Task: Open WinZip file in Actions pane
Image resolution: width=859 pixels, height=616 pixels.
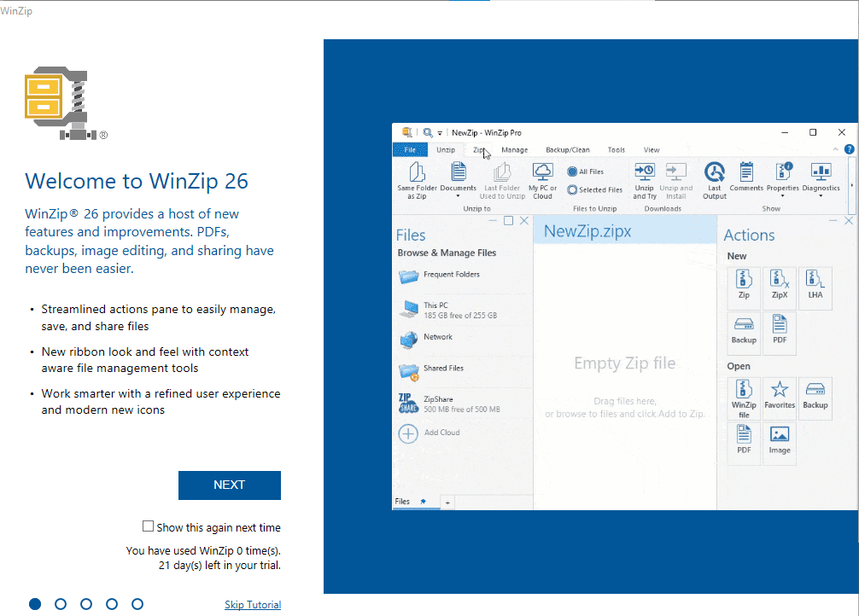Action: point(744,398)
